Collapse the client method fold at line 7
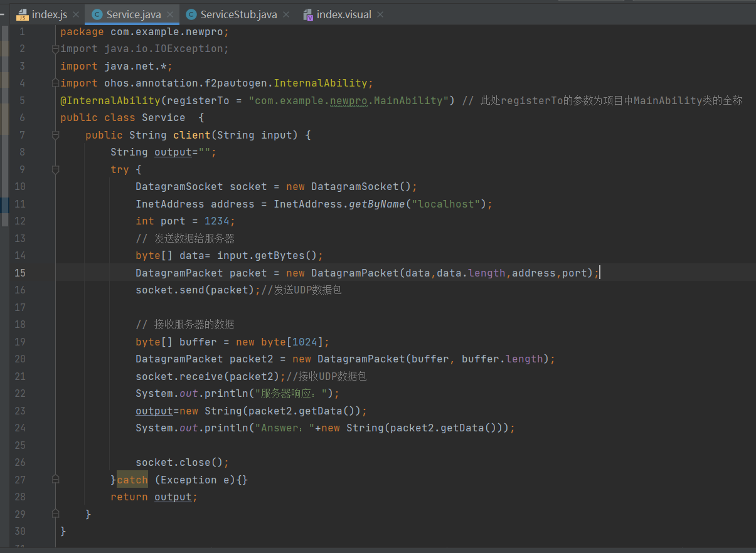 pyautogui.click(x=55, y=135)
